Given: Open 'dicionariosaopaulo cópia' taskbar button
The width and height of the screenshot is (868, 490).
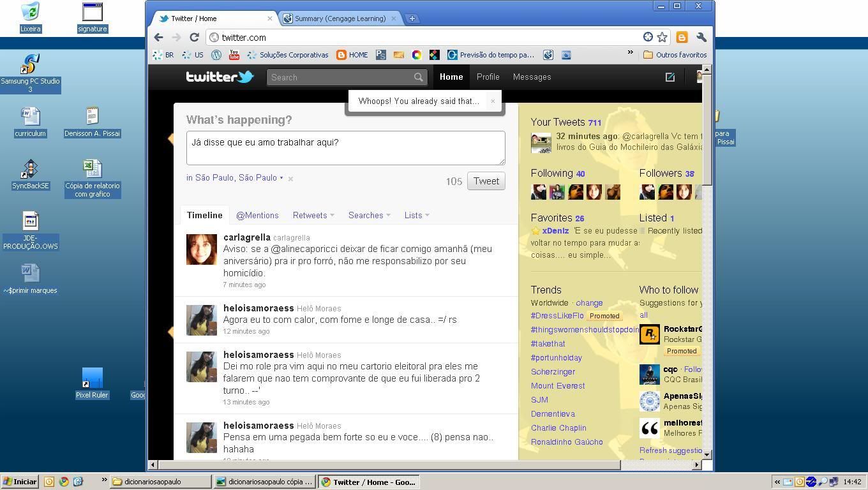Looking at the screenshot, I should 265,482.
